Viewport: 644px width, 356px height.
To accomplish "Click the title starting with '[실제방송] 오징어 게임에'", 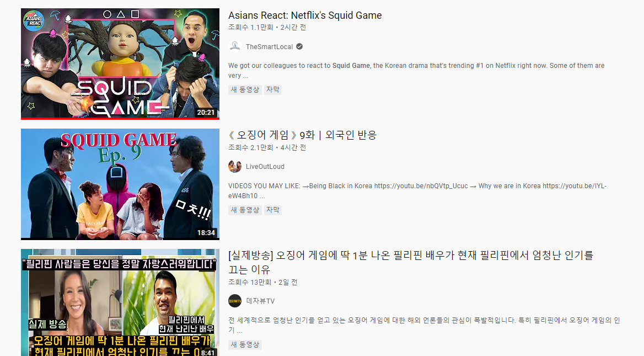I will coord(411,262).
